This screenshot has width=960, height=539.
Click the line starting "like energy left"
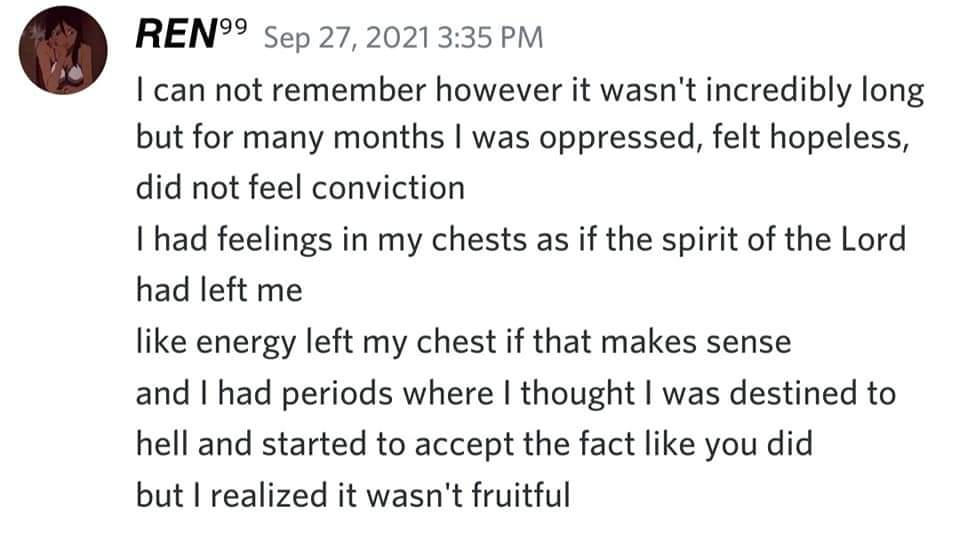[x=463, y=343]
